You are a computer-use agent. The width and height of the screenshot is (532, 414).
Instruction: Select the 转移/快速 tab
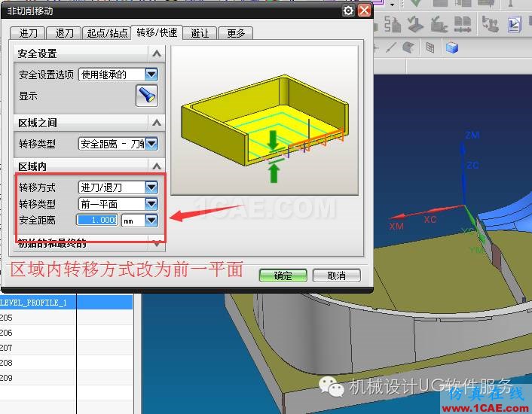(x=157, y=32)
